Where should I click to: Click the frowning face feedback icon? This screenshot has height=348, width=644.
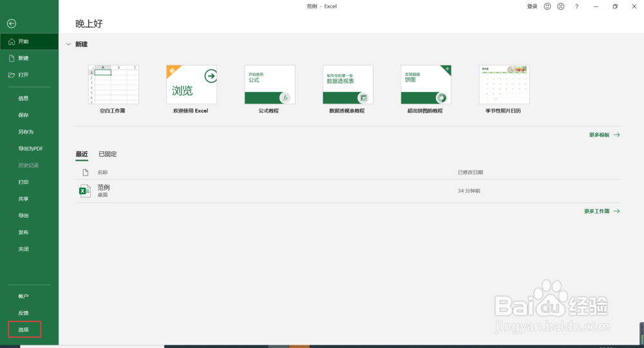tap(561, 6)
